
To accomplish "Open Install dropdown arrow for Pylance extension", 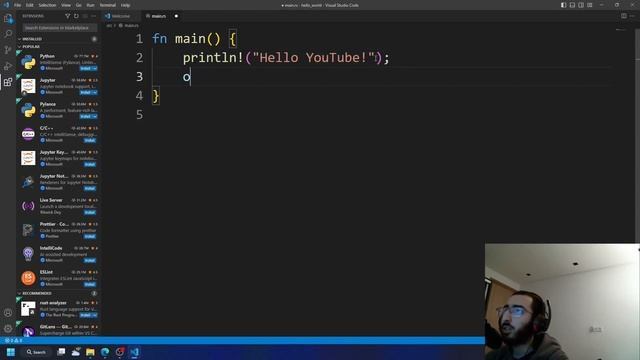I will coord(95,117).
